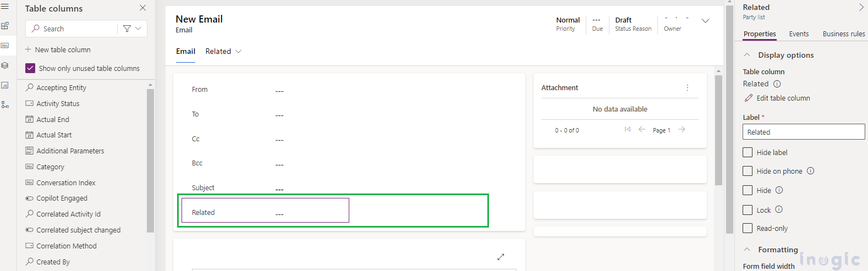Click info icon next to Hide on phone

[x=810, y=171]
